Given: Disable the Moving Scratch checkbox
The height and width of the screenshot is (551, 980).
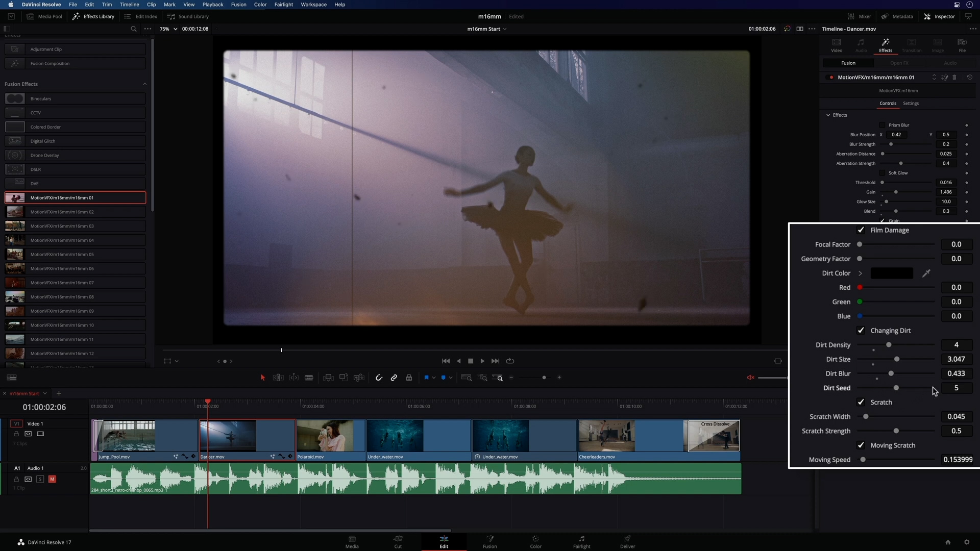Looking at the screenshot, I should tap(861, 445).
